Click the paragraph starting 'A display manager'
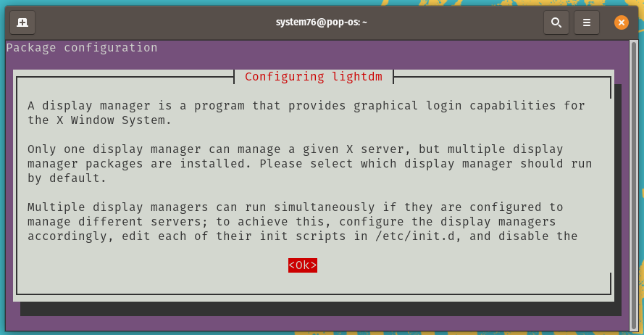The height and width of the screenshot is (335, 644). (x=306, y=112)
